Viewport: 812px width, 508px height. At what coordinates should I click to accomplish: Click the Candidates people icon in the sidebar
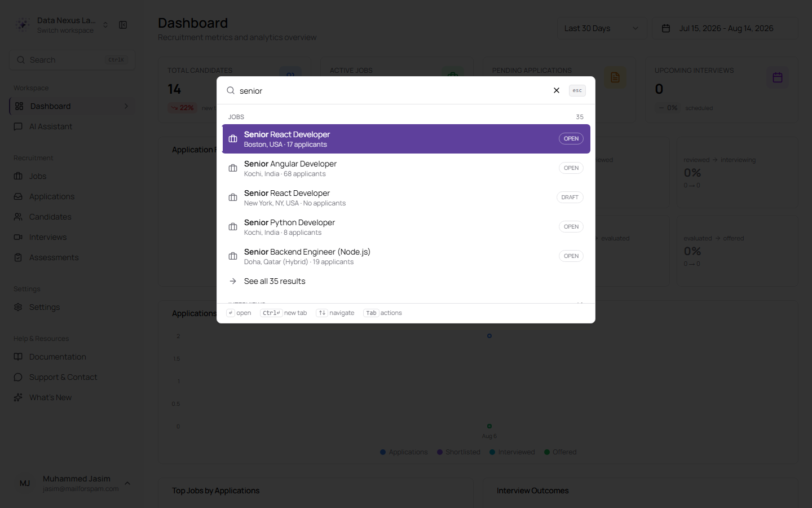18,217
